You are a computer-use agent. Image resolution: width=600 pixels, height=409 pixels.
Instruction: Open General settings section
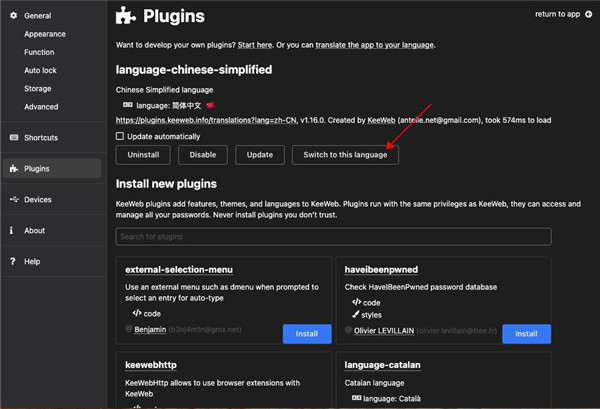pyautogui.click(x=38, y=16)
